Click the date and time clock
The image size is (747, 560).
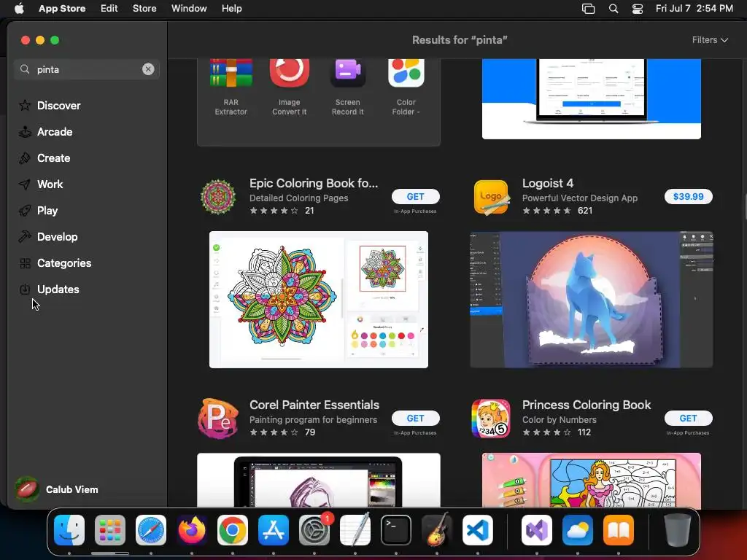(694, 9)
